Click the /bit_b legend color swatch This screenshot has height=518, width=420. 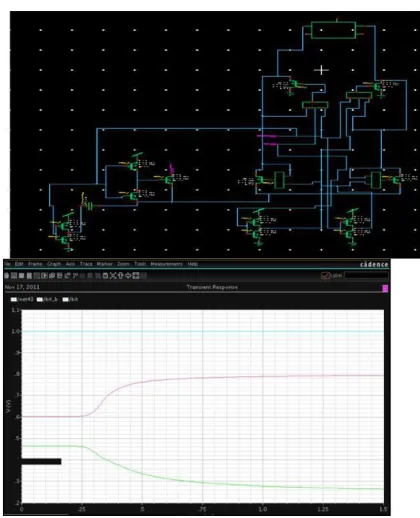coord(40,299)
